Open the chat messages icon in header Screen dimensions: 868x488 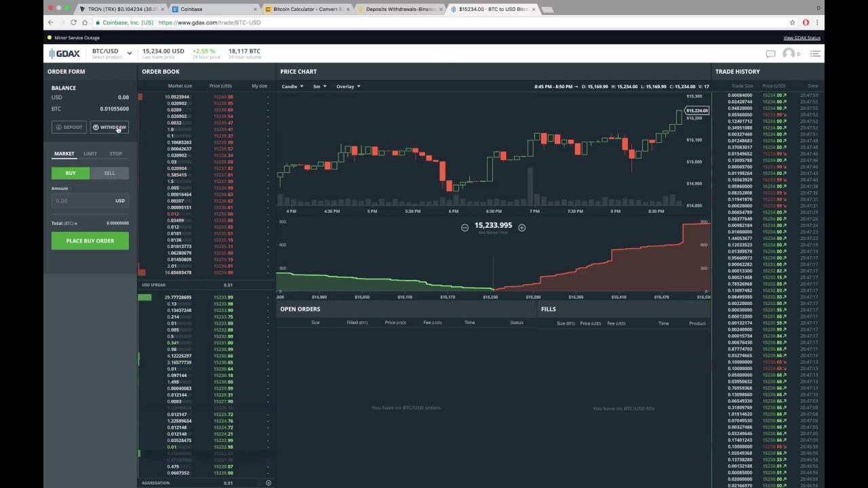coord(770,54)
